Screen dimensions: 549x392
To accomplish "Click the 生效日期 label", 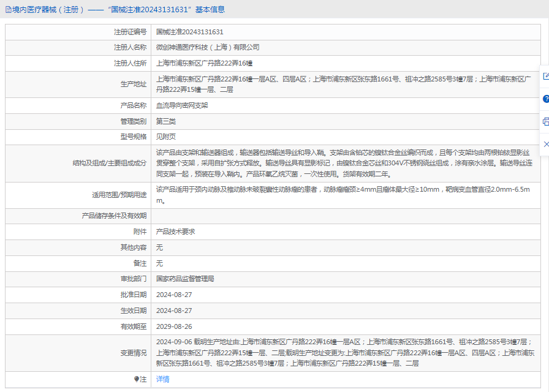I will [134, 311].
